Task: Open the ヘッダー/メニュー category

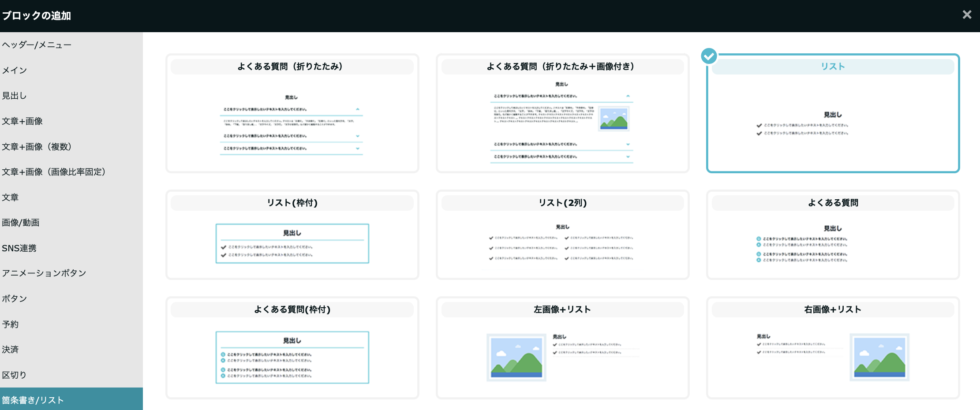Action: (x=71, y=45)
